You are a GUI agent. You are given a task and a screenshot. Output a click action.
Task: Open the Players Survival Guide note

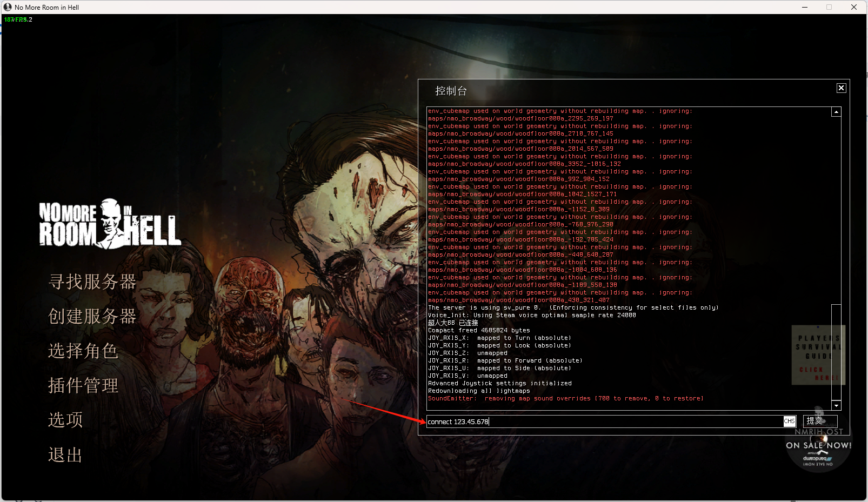pyautogui.click(x=818, y=355)
